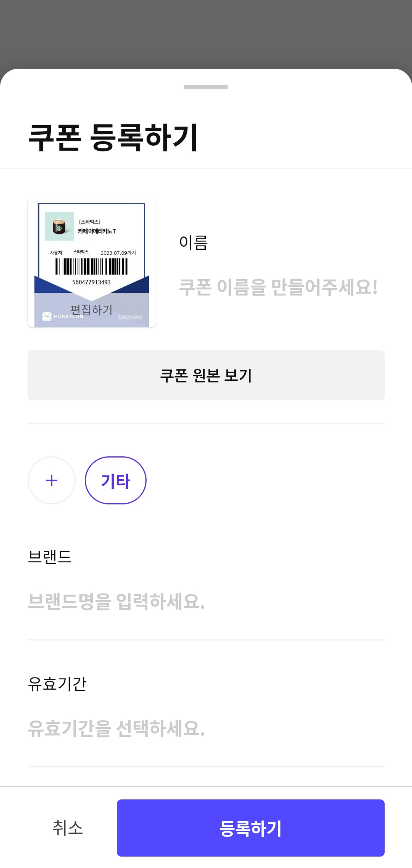Tap 편집하기 on the coupon image
Screen dimensions: 412x868
point(91,309)
